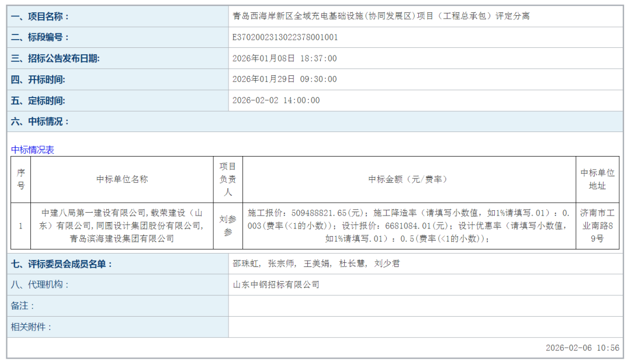
Task: Click the agency name 山东中钢招标有限公司
Action: pyautogui.click(x=276, y=285)
